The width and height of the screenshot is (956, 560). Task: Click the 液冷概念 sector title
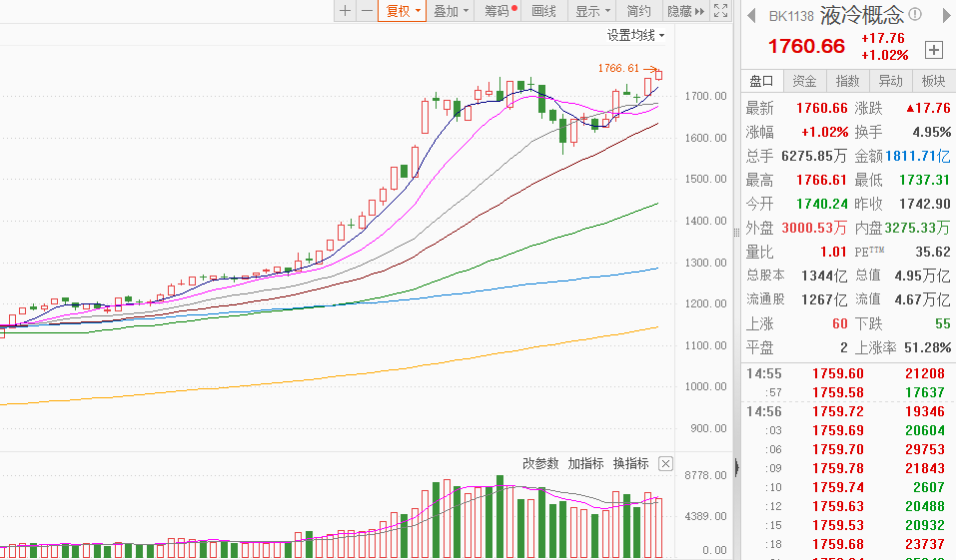[x=861, y=15]
